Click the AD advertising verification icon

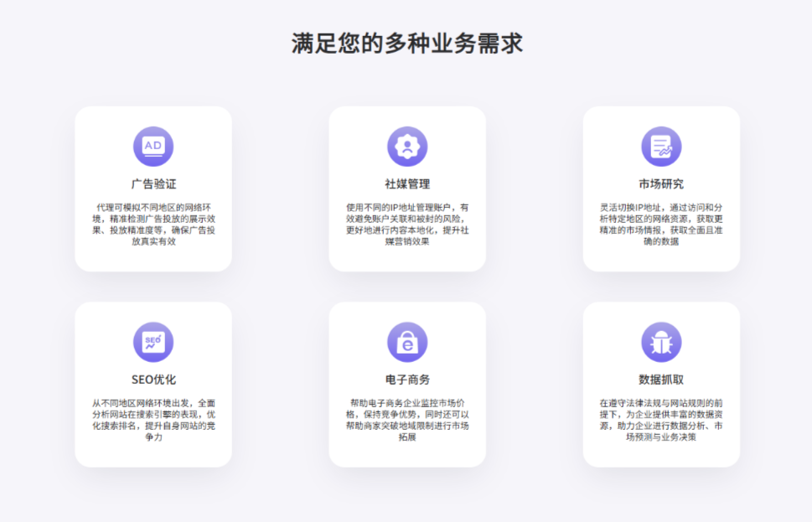coord(153,145)
